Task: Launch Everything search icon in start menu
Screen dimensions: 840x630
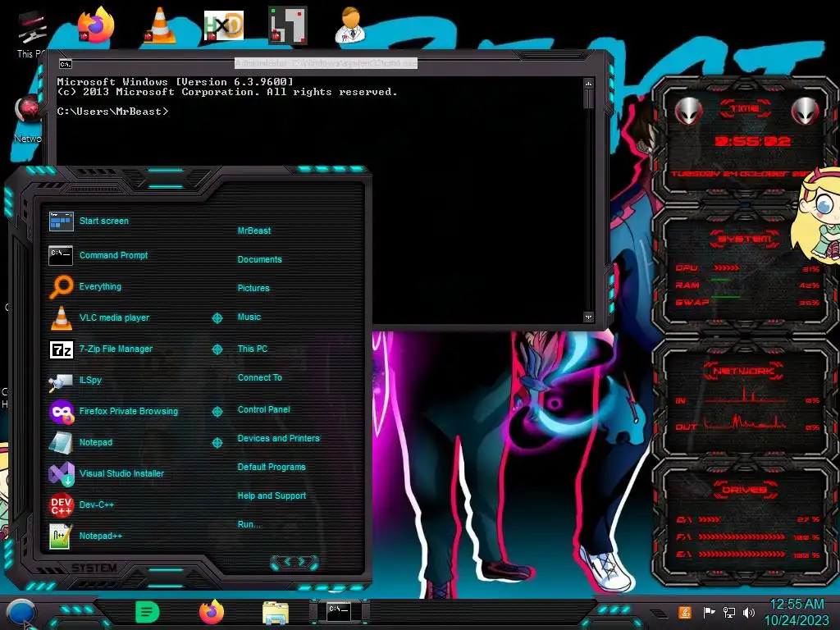Action: pos(61,286)
